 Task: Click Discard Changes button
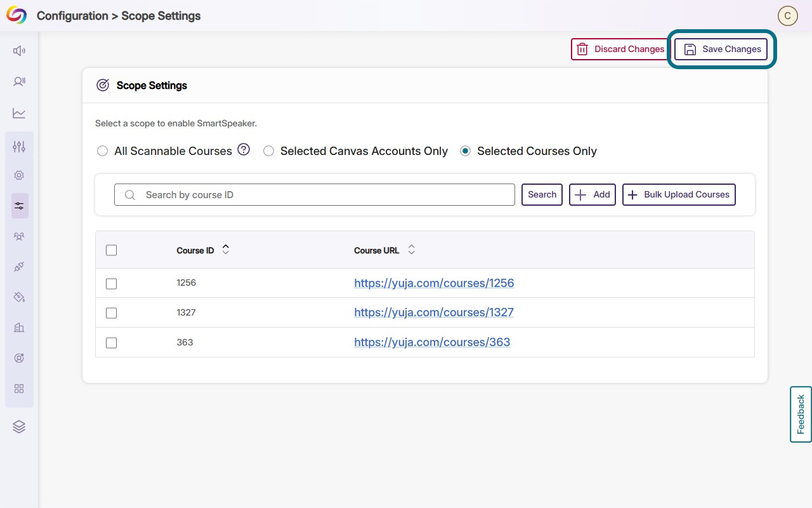tap(620, 50)
